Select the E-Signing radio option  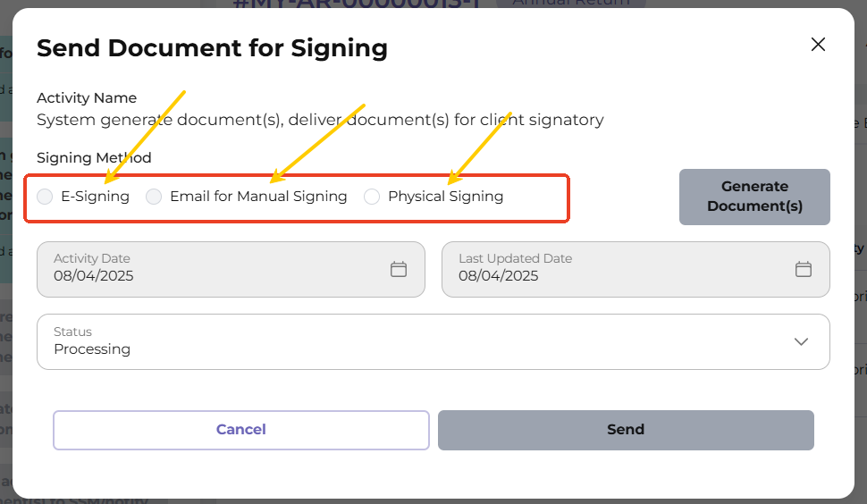point(45,197)
